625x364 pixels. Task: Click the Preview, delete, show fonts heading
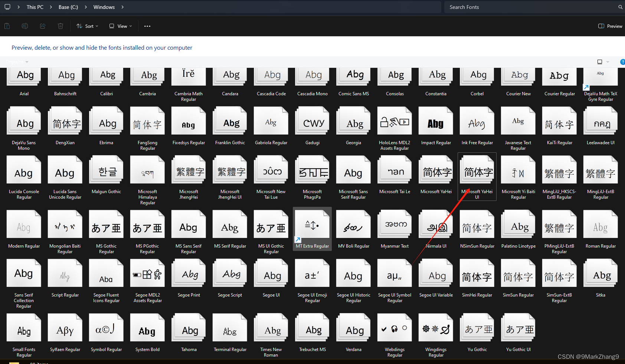(x=102, y=48)
